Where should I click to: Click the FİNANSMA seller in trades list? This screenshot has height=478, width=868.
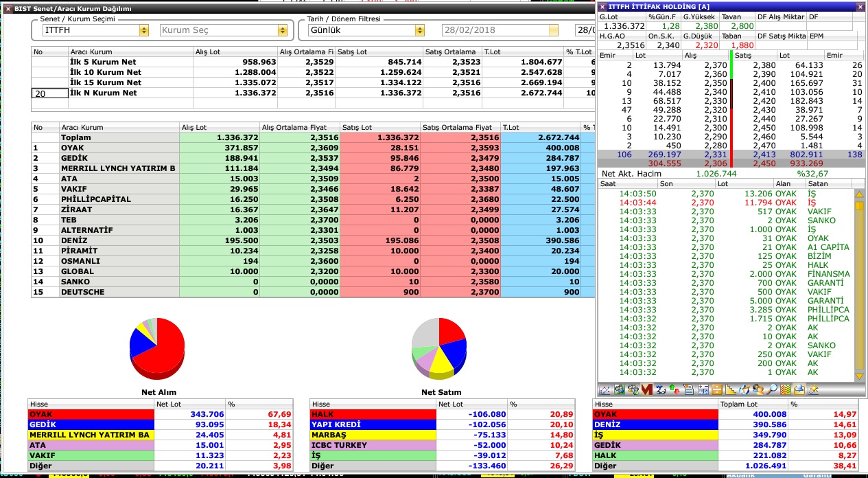coord(828,274)
